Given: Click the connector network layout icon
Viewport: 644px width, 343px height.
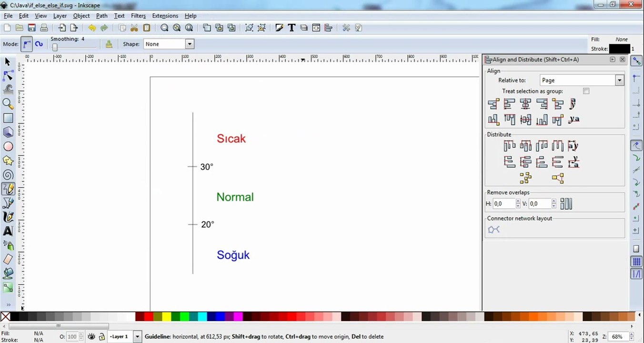Looking at the screenshot, I should coord(494,230).
